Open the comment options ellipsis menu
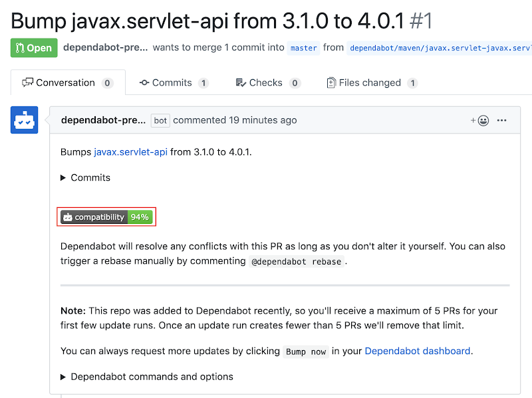The height and width of the screenshot is (398, 532). pos(502,120)
